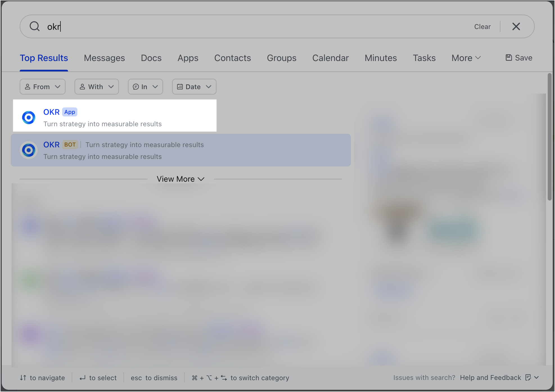
Task: Expand View More results
Action: coord(180,179)
